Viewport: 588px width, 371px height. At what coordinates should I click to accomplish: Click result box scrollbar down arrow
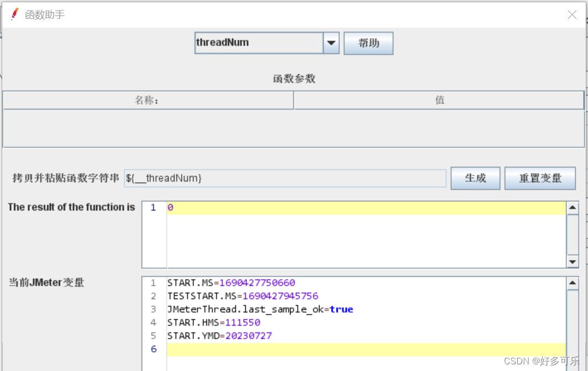573,262
